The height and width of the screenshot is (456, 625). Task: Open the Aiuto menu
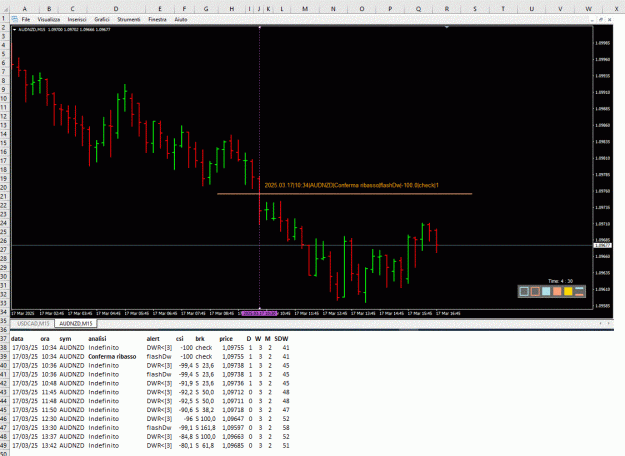(181, 19)
